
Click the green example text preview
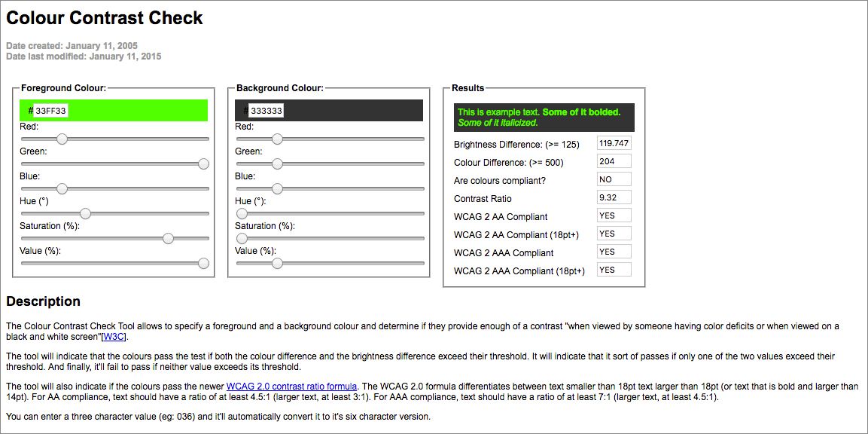pos(544,118)
